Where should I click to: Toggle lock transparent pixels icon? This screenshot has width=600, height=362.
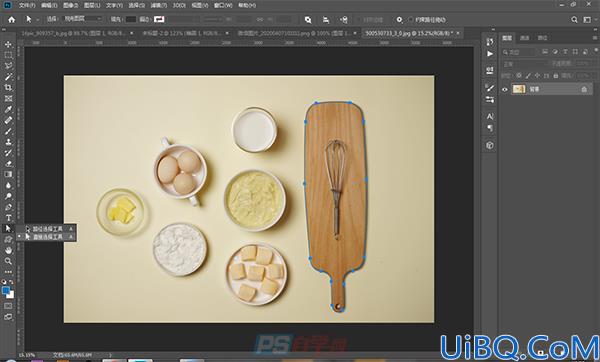click(519, 76)
